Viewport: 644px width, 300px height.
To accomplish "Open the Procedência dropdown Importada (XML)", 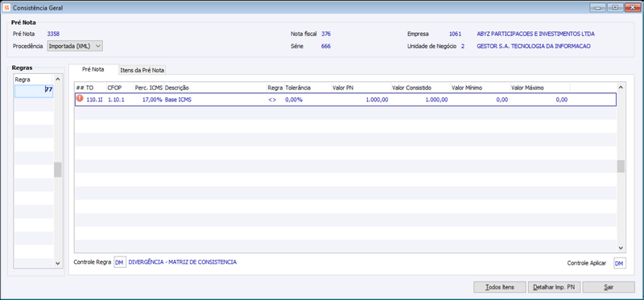I will (x=75, y=46).
